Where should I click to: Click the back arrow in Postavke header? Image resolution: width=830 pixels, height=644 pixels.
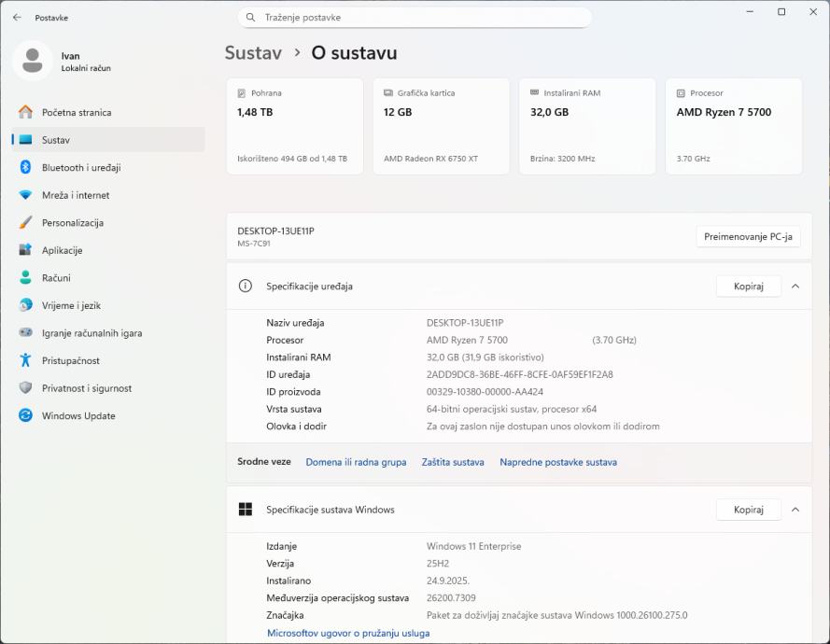click(x=17, y=18)
